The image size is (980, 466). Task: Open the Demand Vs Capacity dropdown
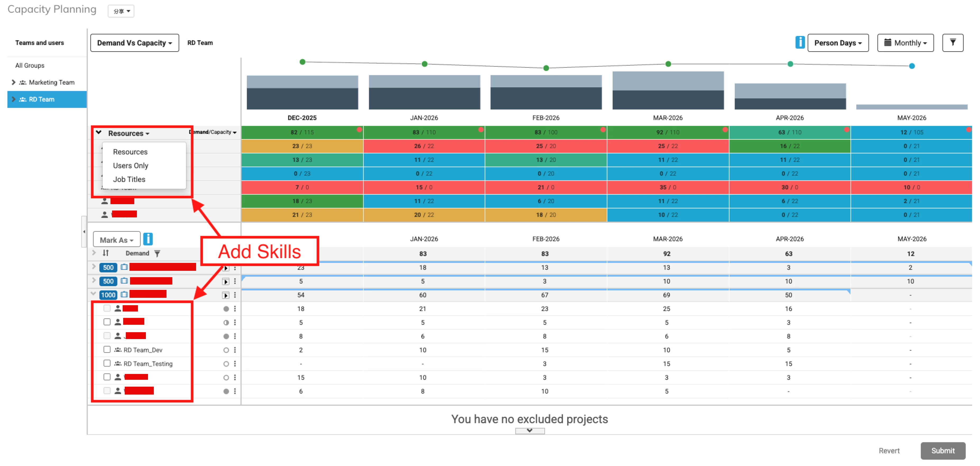click(x=134, y=43)
